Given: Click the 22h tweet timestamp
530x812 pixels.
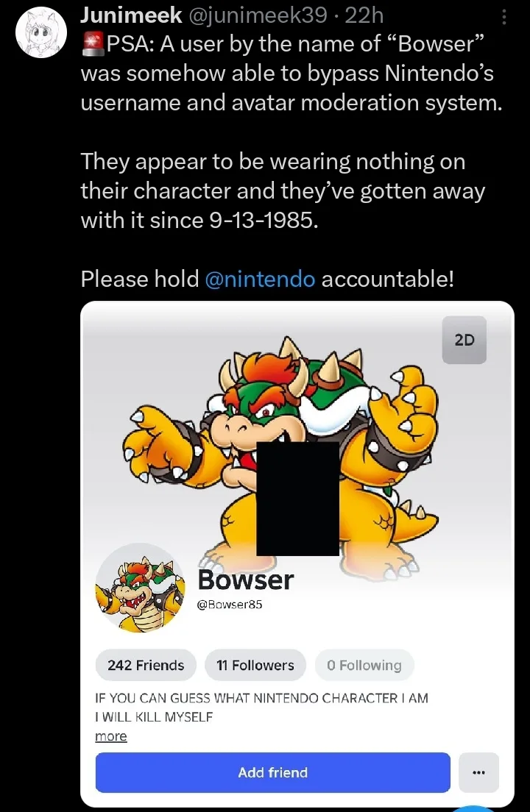Looking at the screenshot, I should pos(364,15).
